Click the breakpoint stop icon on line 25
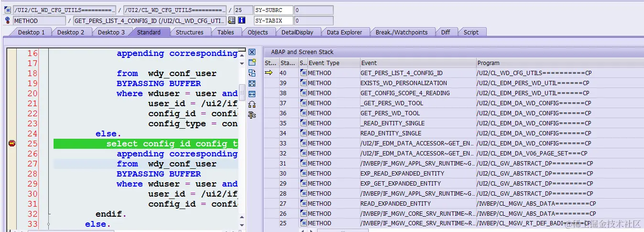Screen dimensions: 644x232 point(12,144)
